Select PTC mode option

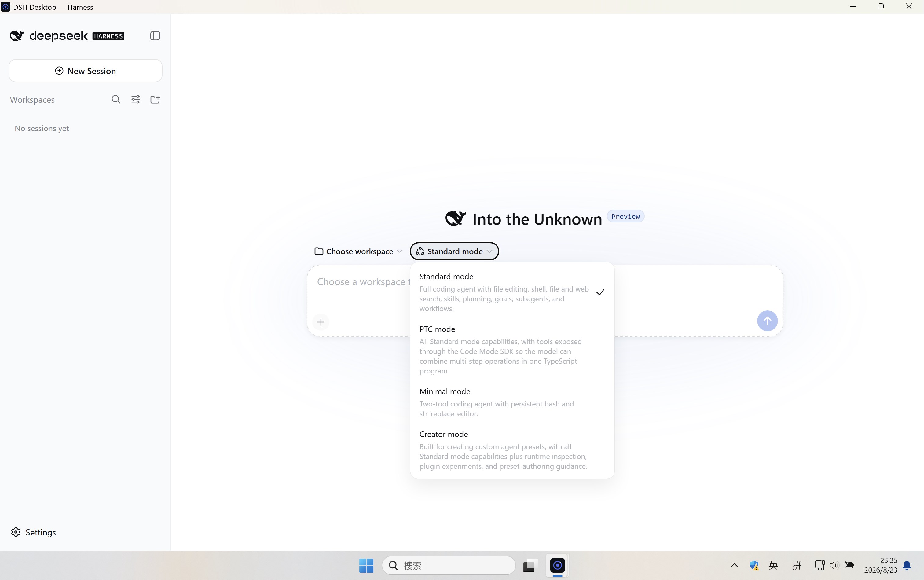(x=512, y=350)
